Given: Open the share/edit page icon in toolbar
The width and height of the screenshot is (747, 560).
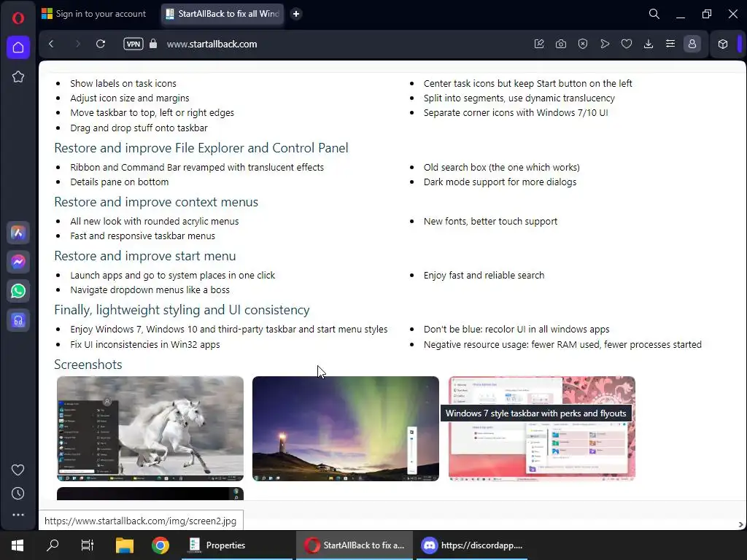Looking at the screenshot, I should click(539, 44).
